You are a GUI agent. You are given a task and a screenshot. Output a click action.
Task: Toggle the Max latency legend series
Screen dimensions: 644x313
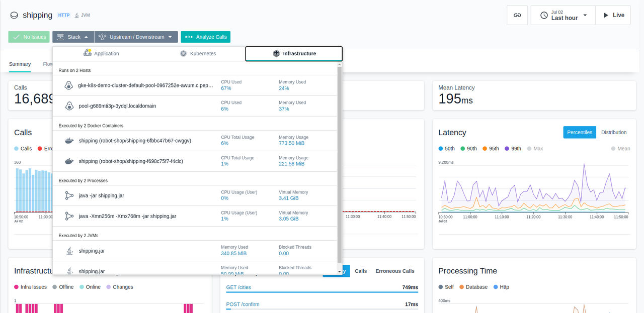click(534, 149)
